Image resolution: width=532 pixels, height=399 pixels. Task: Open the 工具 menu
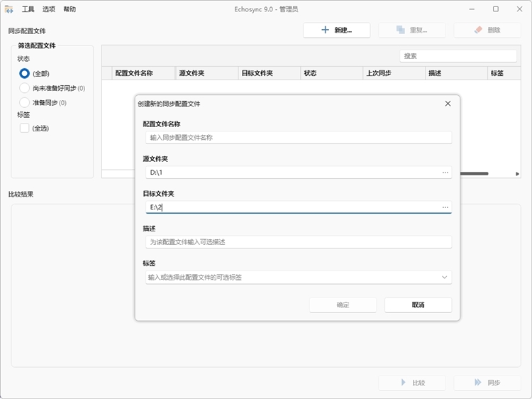click(x=28, y=9)
